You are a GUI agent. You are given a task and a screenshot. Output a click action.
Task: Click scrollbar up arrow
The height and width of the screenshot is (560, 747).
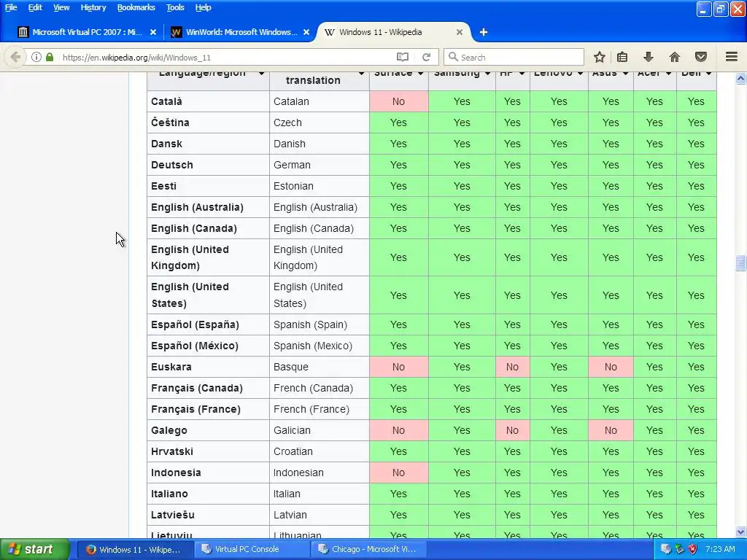[x=740, y=78]
